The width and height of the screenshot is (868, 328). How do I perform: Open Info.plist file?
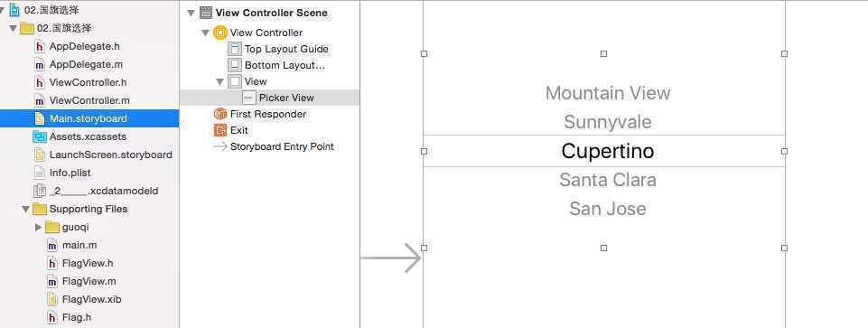click(70, 173)
